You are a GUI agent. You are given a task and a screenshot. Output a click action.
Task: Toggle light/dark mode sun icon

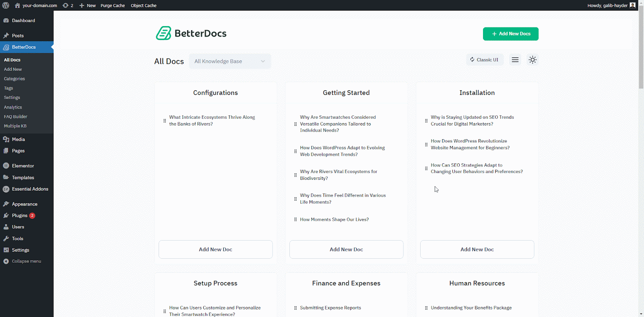[533, 60]
